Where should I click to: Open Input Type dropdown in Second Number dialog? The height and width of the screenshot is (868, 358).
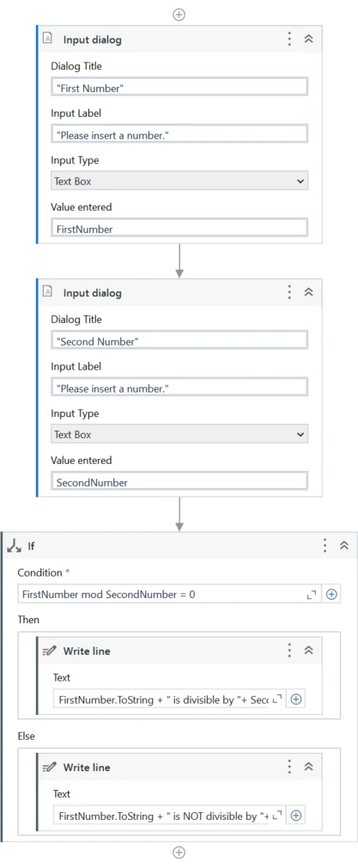pos(179,435)
